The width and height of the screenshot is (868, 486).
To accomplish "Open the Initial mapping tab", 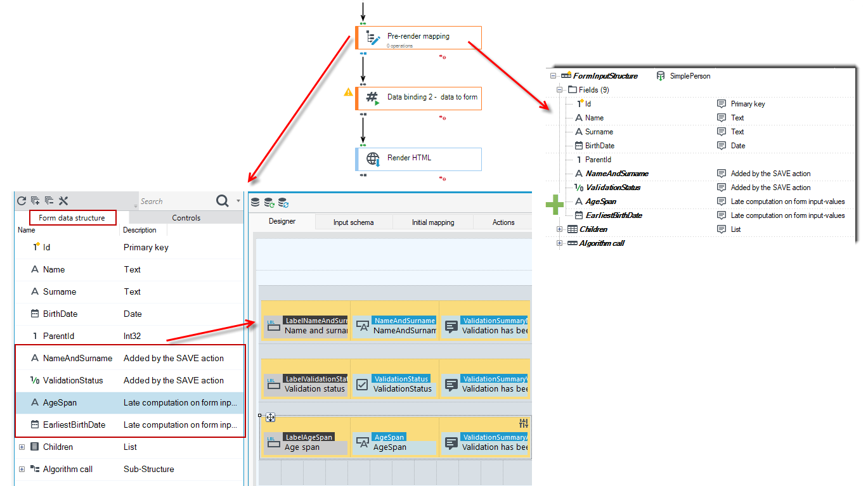I will 433,222.
